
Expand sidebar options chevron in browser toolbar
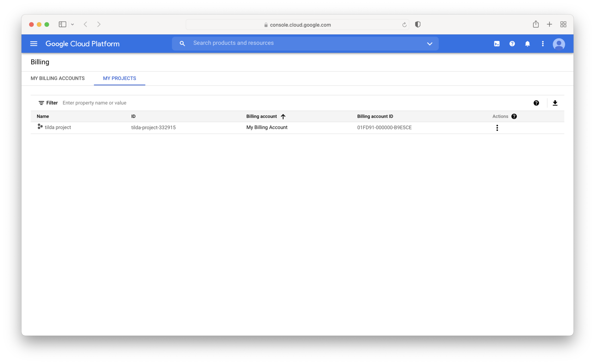coord(72,24)
